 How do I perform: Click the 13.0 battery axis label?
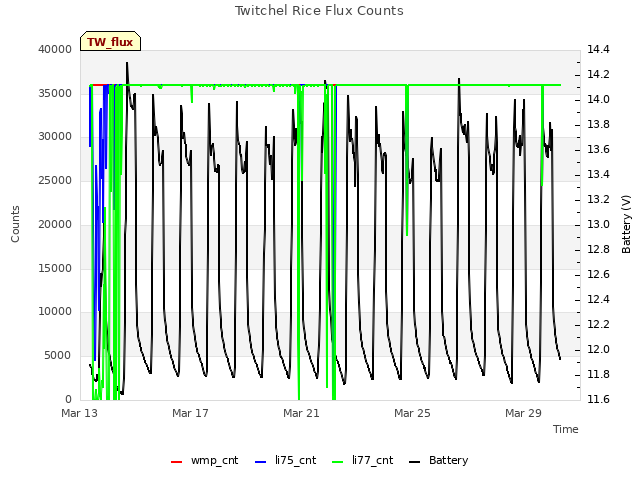(x=598, y=224)
